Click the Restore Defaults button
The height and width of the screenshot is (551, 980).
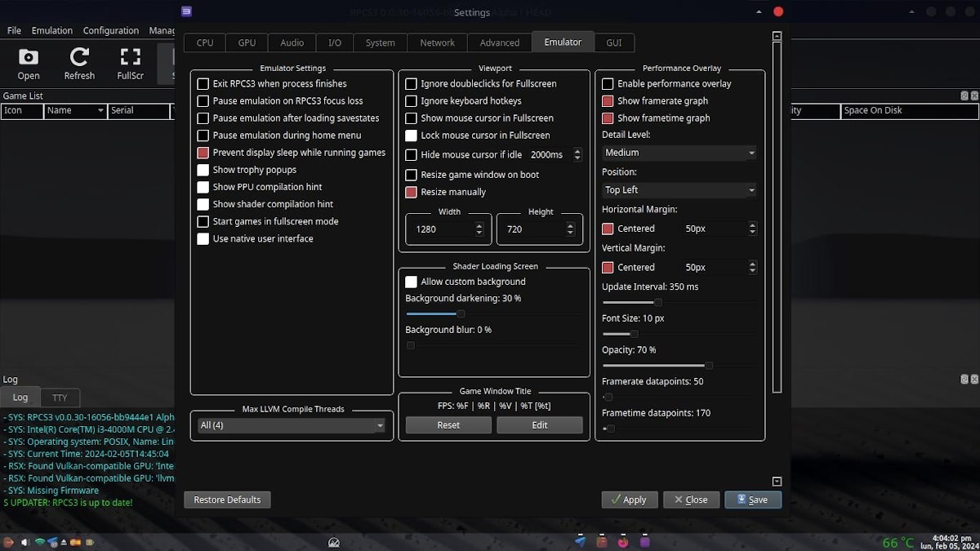click(227, 500)
